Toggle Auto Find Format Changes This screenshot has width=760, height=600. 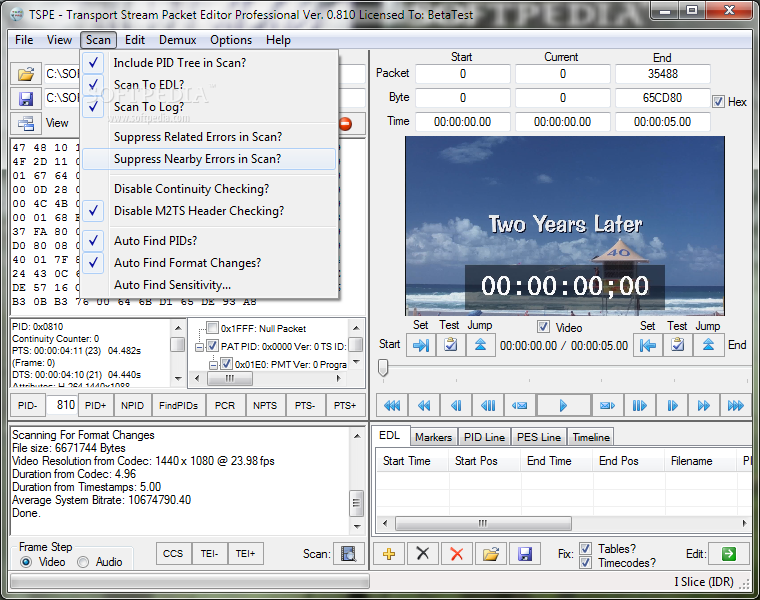click(x=209, y=263)
